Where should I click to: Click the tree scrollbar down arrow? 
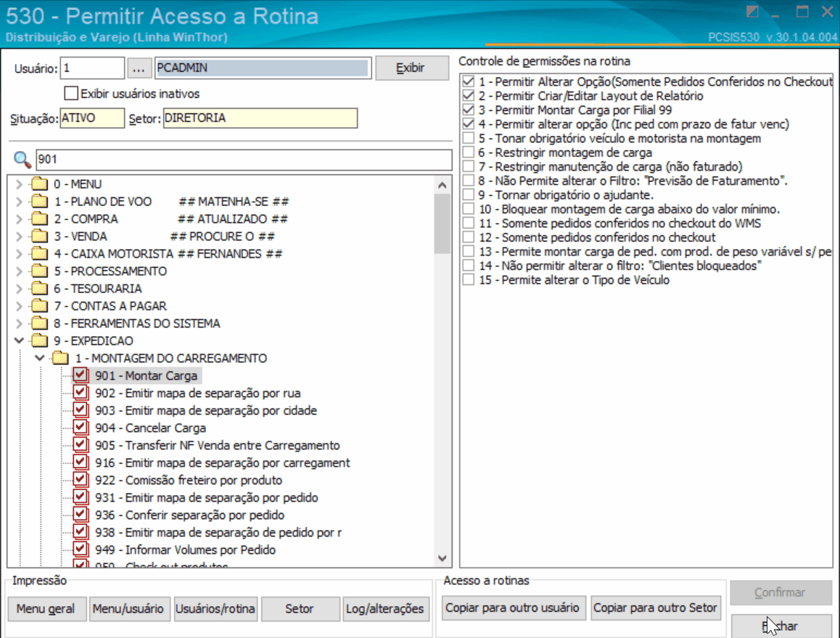(442, 558)
